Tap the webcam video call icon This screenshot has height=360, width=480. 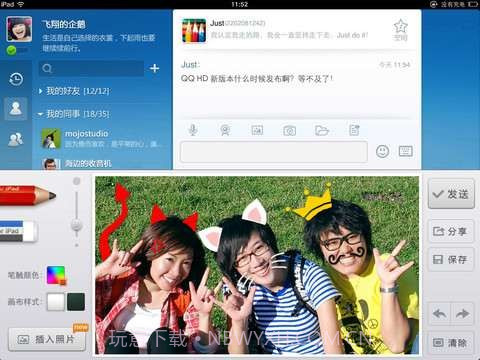(x=225, y=130)
